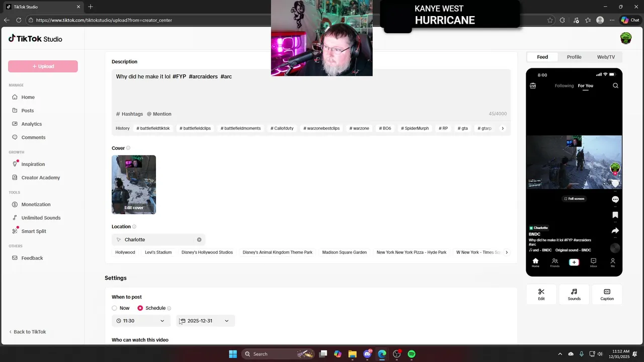Viewport: 644px width, 362px height.
Task: Open File Explorer from the taskbar
Action: coord(352,354)
